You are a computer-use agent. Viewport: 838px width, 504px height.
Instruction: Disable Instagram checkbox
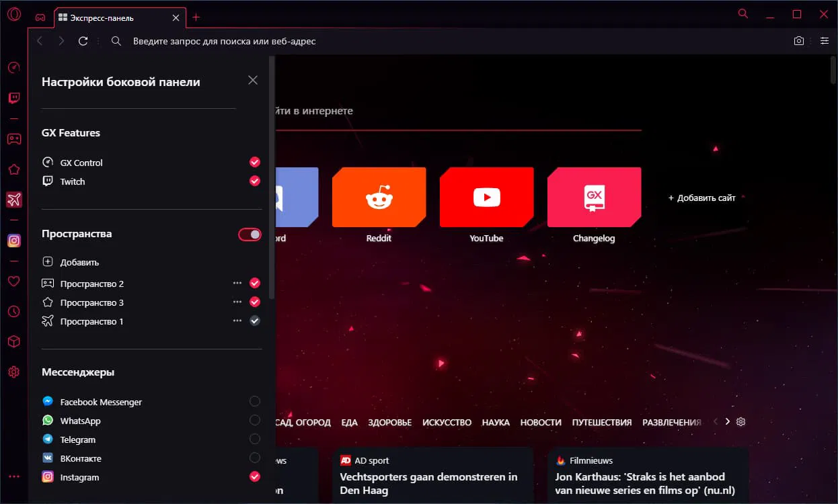255,476
